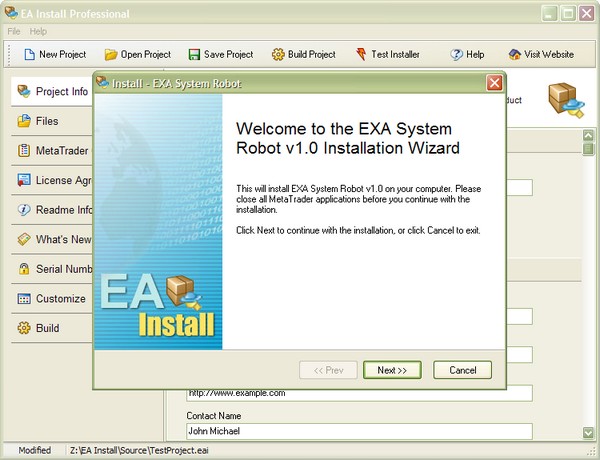Click the disabled << Prev button
Image resolution: width=600 pixels, height=460 pixels.
[x=328, y=370]
